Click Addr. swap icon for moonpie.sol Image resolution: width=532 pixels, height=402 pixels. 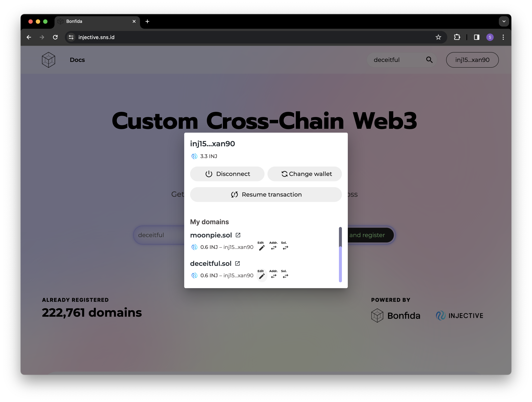click(274, 248)
